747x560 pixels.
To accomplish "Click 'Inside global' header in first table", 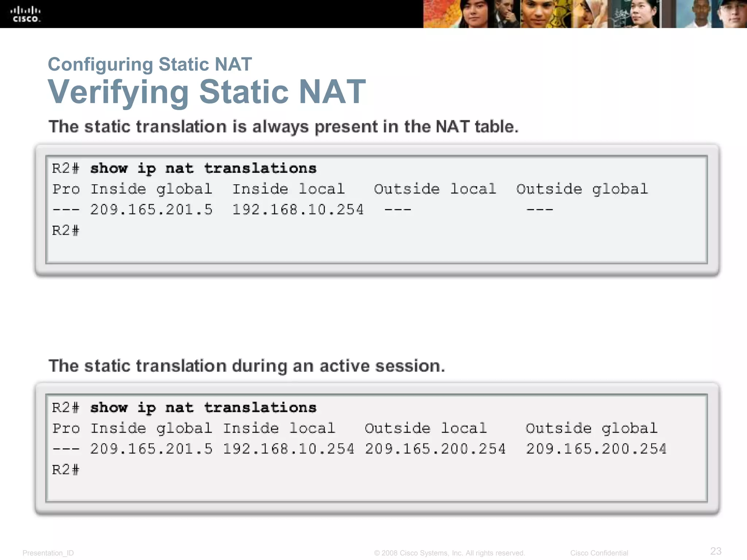I will [x=151, y=189].
